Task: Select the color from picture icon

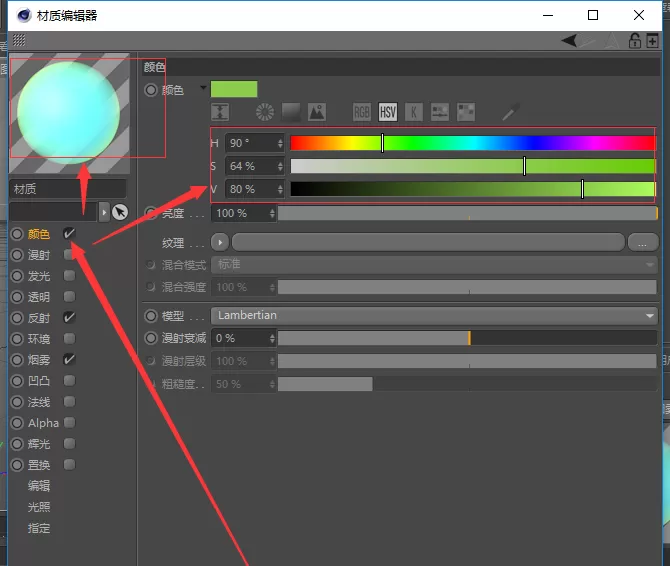Action: [x=317, y=112]
